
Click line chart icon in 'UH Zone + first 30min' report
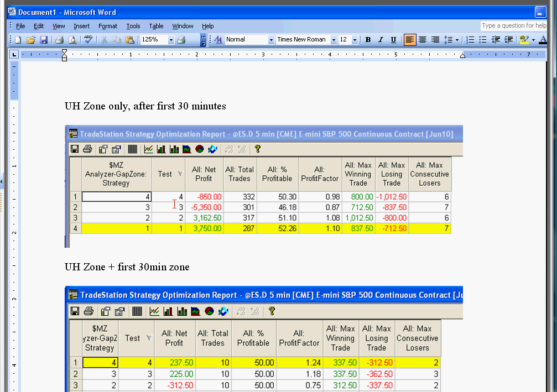pyautogui.click(x=154, y=311)
